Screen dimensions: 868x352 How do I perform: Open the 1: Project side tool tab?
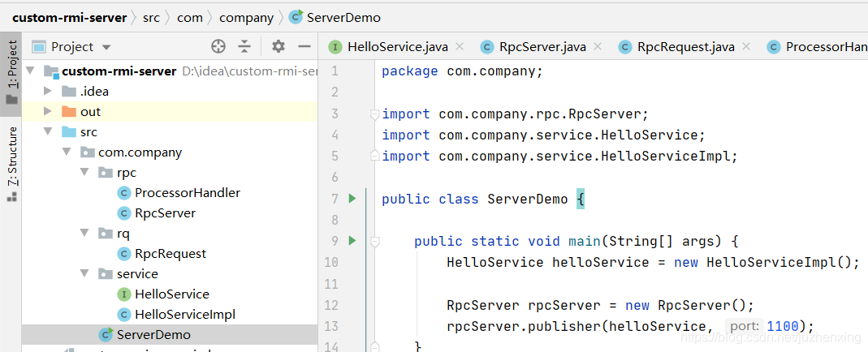pyautogui.click(x=11, y=74)
